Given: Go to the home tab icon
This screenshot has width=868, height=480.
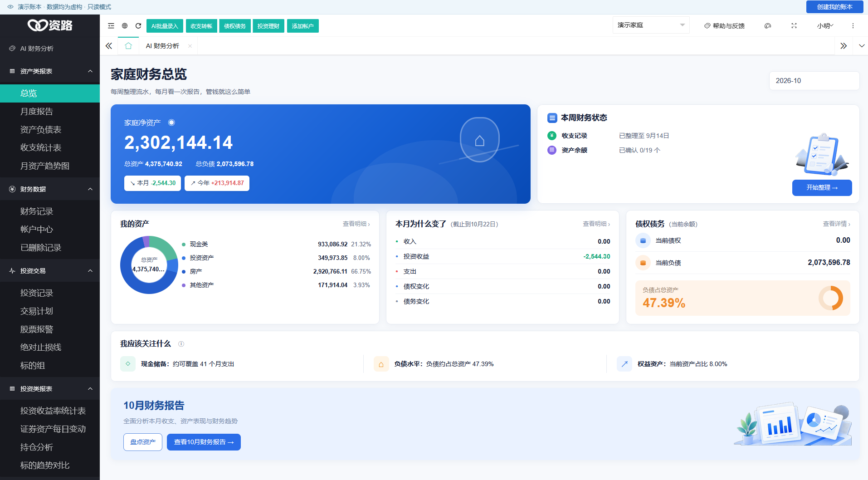Looking at the screenshot, I should (x=128, y=46).
